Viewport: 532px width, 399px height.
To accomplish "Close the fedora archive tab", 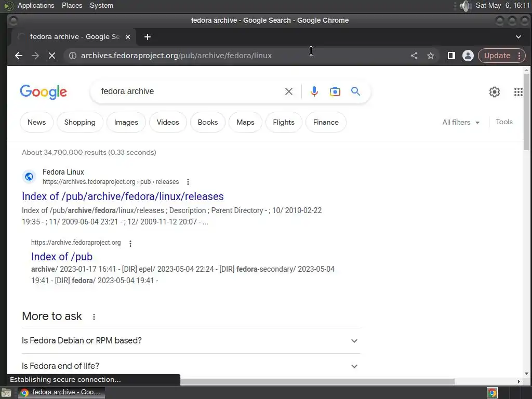I will pos(128,37).
